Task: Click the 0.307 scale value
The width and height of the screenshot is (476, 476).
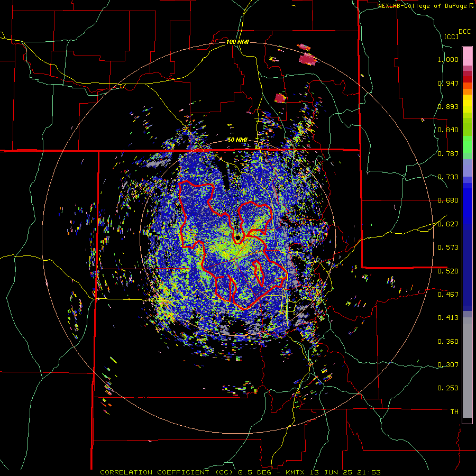Action: pos(448,365)
